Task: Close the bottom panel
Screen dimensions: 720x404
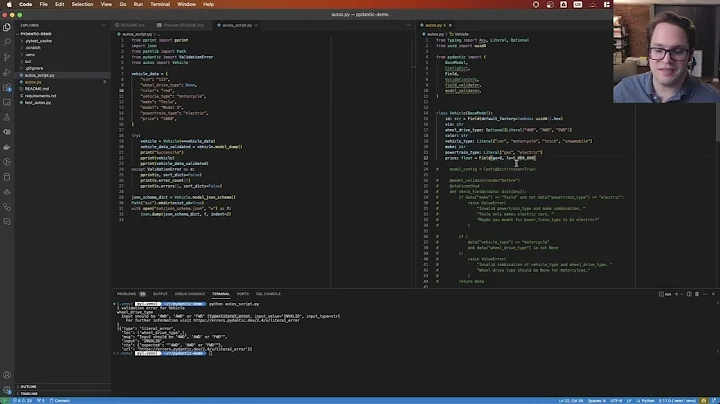Action: pyautogui.click(x=713, y=294)
